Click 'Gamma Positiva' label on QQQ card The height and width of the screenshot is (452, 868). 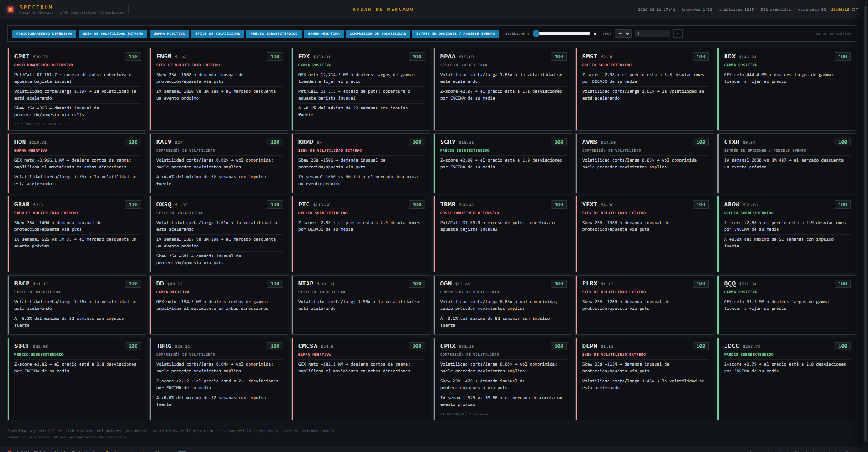(741, 292)
